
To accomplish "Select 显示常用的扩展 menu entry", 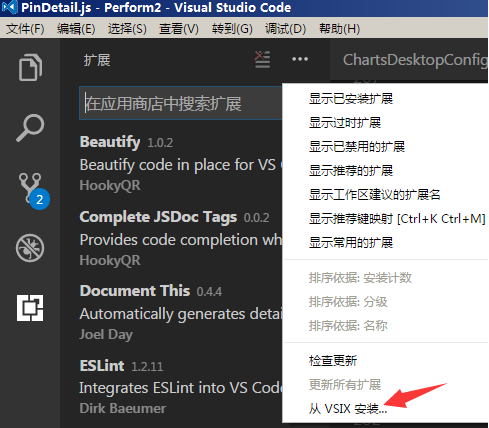I will [x=385, y=243].
